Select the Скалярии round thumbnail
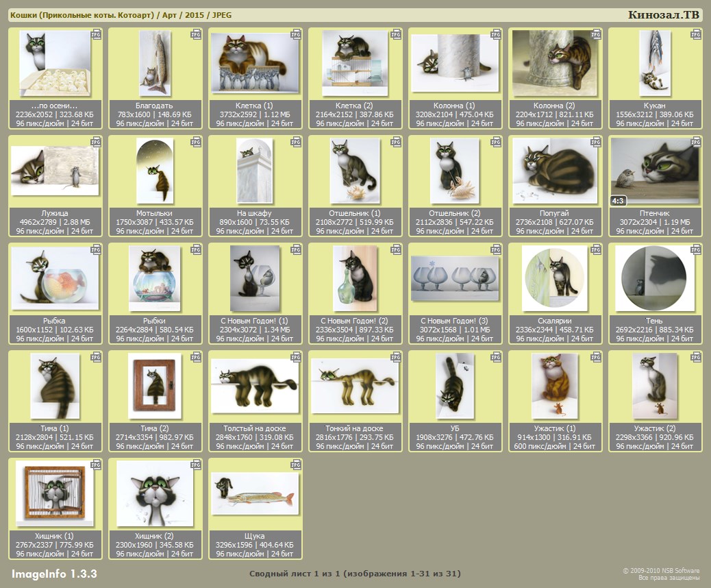The width and height of the screenshot is (711, 588). click(554, 278)
